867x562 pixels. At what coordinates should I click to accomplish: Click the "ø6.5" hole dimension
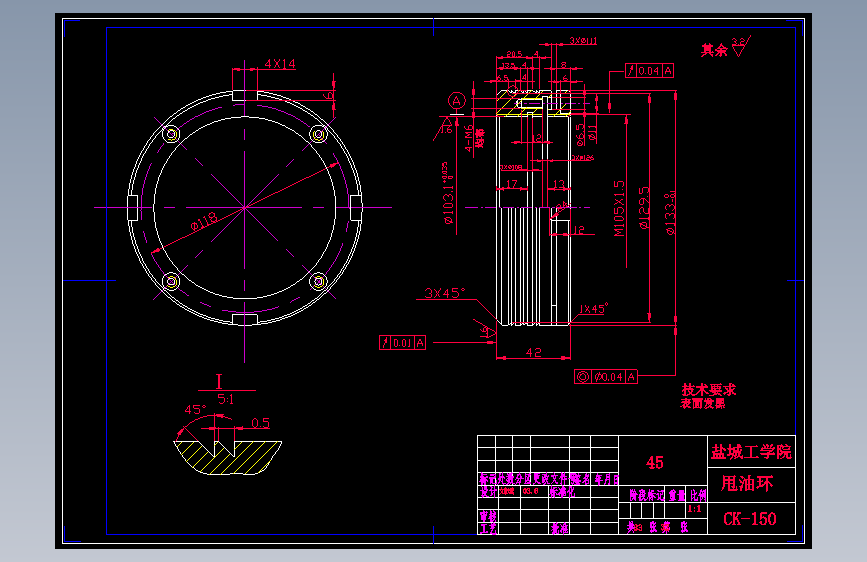[x=580, y=134]
